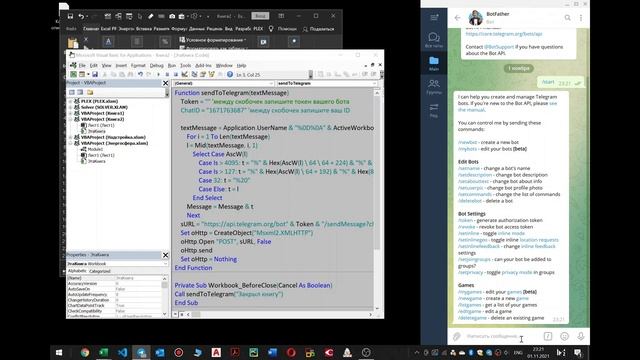Image resolution: width=640 pixels, height=360 pixels.
Task: Open Chrome from the Windows taskbar
Action: (85, 352)
